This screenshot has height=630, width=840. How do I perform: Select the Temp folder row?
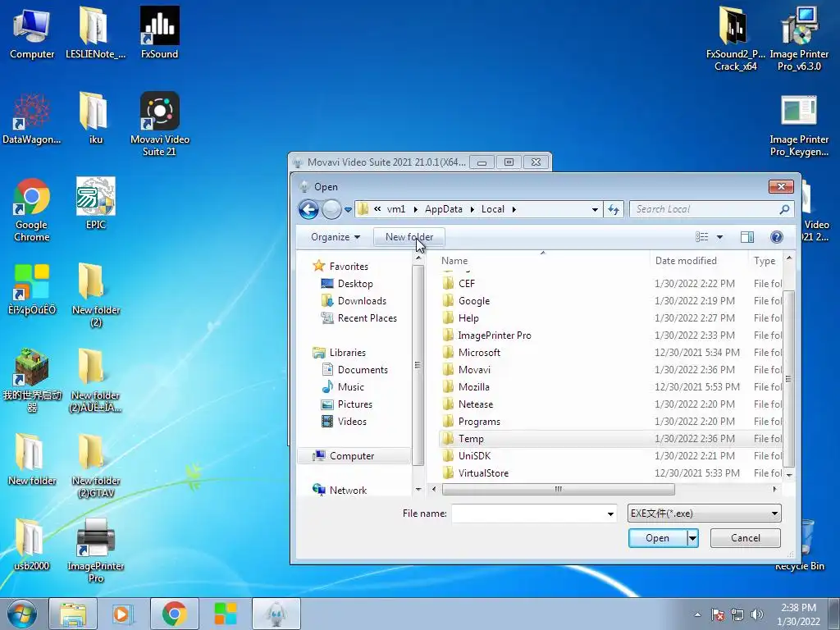[609, 439]
